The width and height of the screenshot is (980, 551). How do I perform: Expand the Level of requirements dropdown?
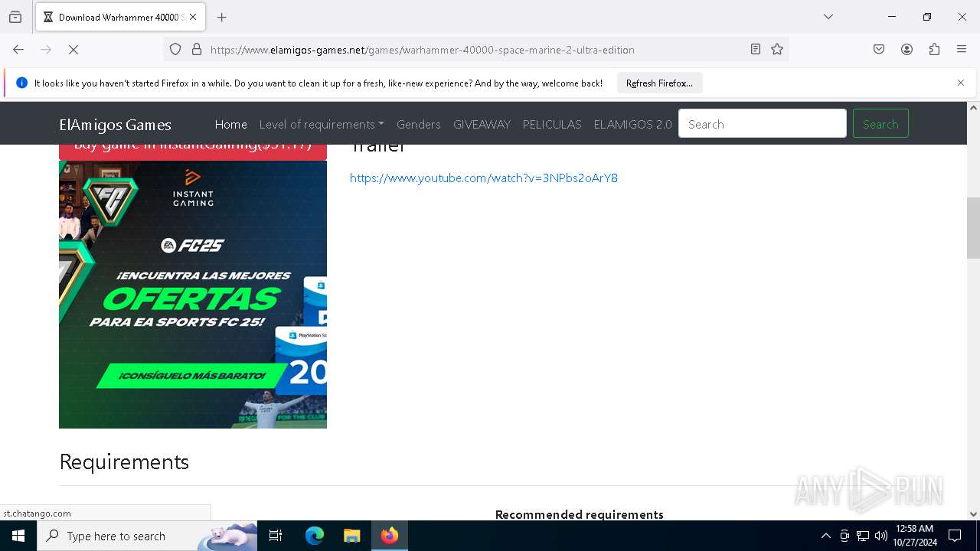click(322, 124)
